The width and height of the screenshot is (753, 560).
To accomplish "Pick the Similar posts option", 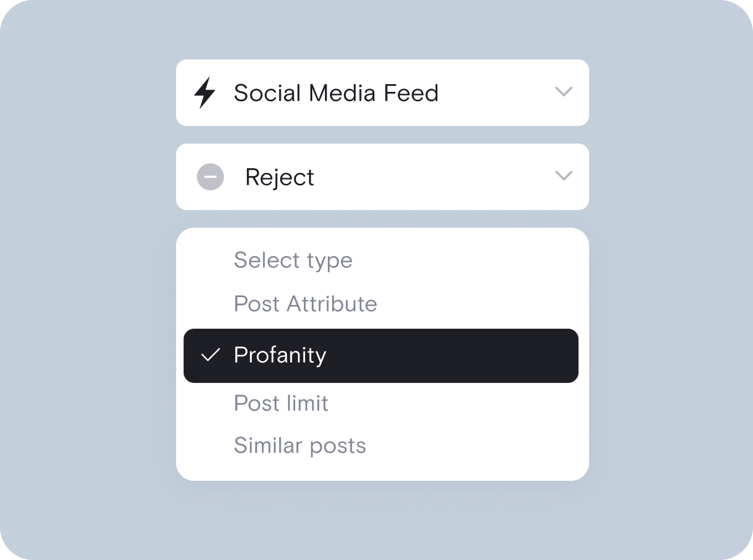I will [x=300, y=445].
